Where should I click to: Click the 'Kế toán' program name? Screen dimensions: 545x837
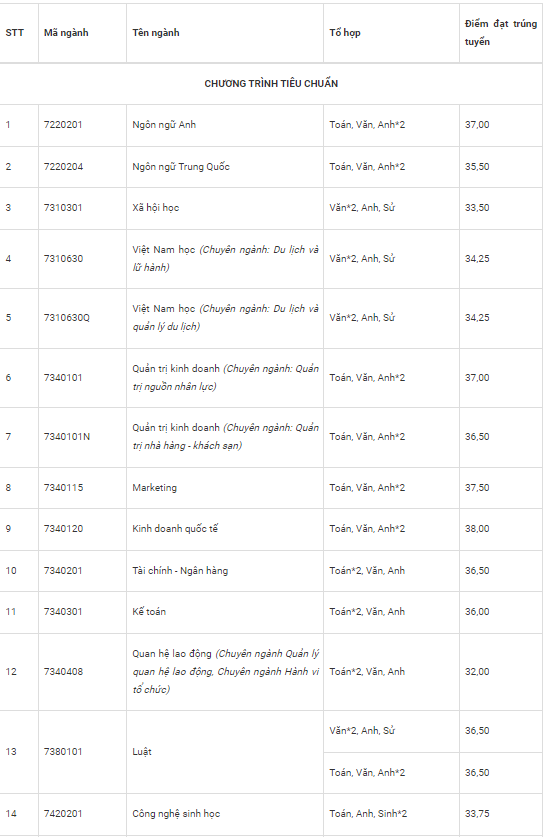(x=149, y=612)
